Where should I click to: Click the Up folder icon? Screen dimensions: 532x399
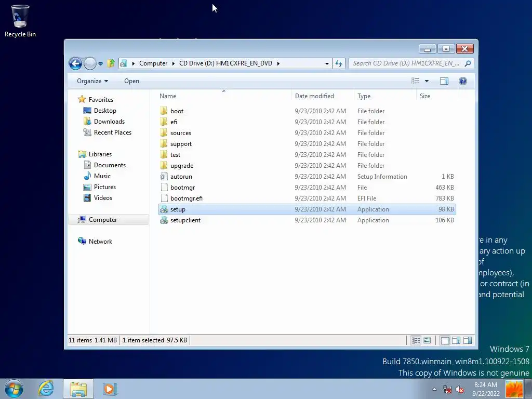coord(111,63)
